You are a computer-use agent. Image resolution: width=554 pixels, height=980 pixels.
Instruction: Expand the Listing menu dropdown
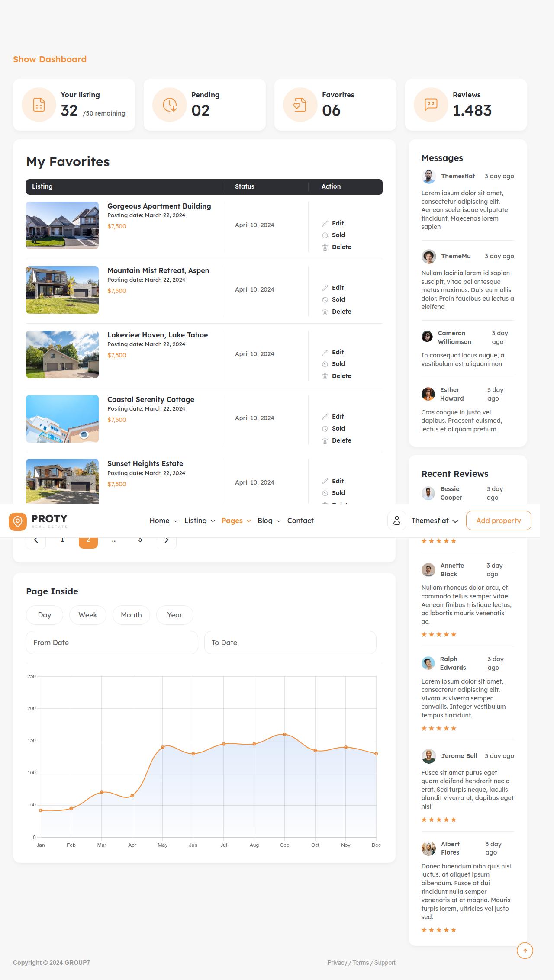tap(199, 521)
